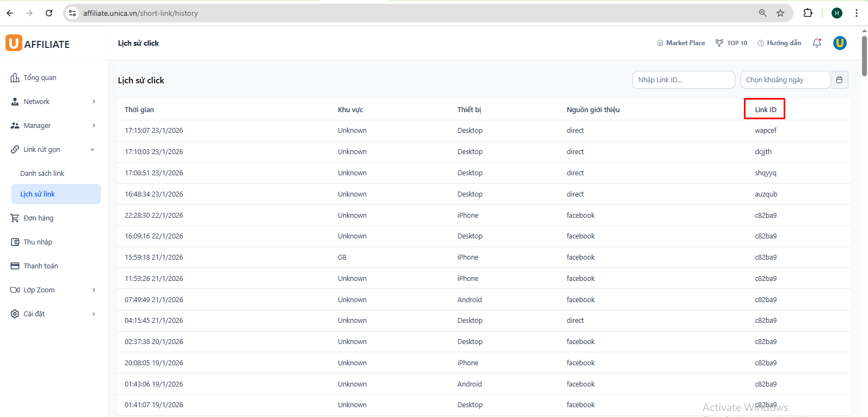The height and width of the screenshot is (417, 868).
Task: Open the Chrome three-dot menu
Action: tap(857, 13)
